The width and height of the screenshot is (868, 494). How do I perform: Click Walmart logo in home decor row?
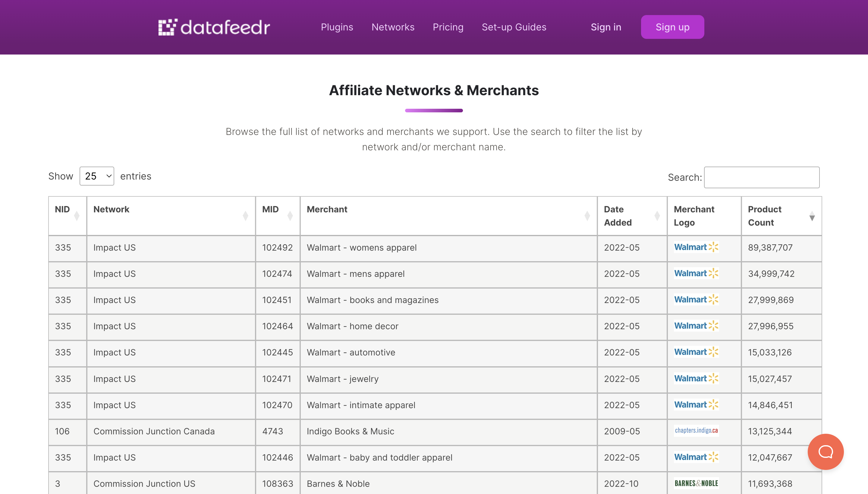coord(696,326)
